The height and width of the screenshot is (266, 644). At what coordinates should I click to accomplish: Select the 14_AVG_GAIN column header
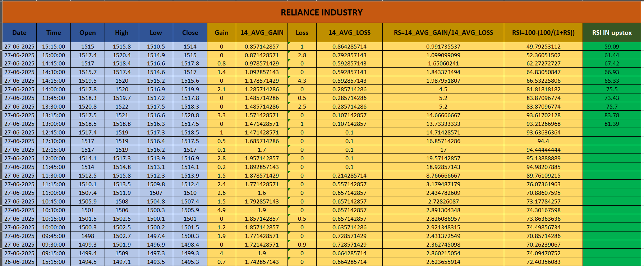pyautogui.click(x=262, y=33)
